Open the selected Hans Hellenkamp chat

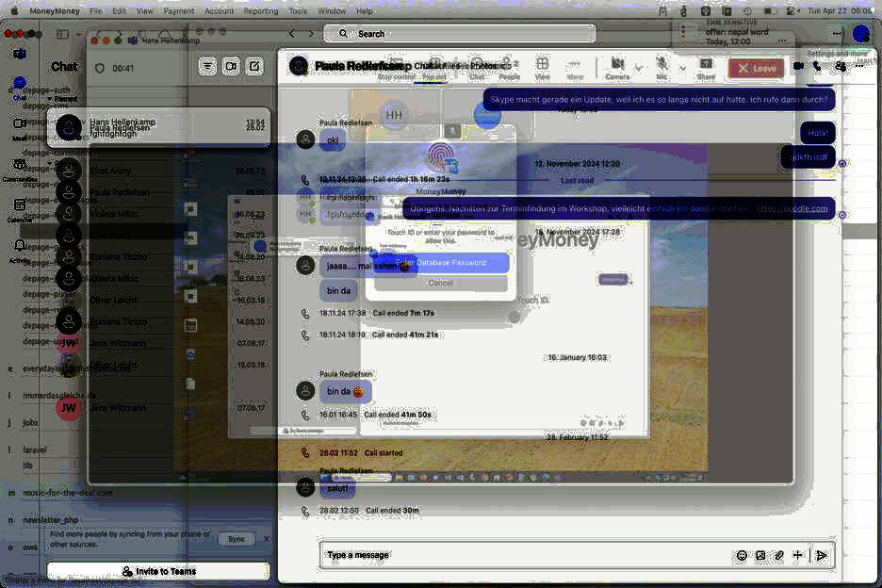tap(158, 127)
